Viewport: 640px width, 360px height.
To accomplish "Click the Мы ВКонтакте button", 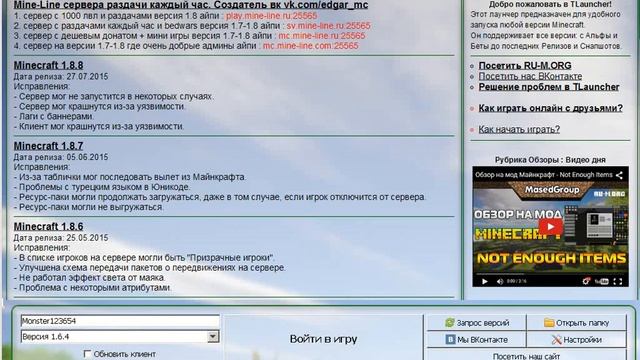I will point(477,340).
